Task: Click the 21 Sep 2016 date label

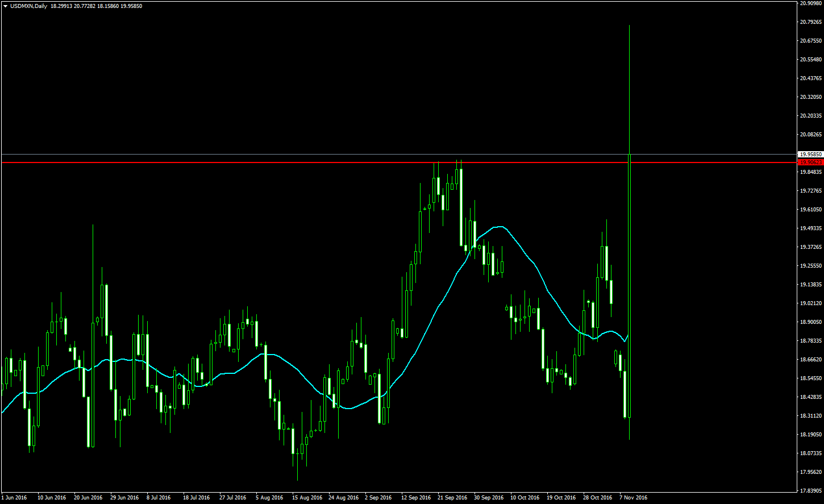Action: point(452,498)
